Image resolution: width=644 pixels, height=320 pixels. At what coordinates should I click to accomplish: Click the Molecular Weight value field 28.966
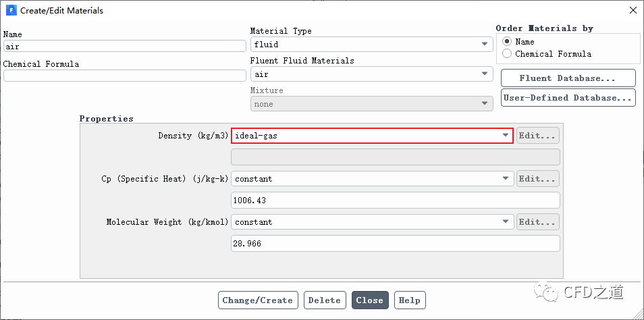click(x=396, y=244)
